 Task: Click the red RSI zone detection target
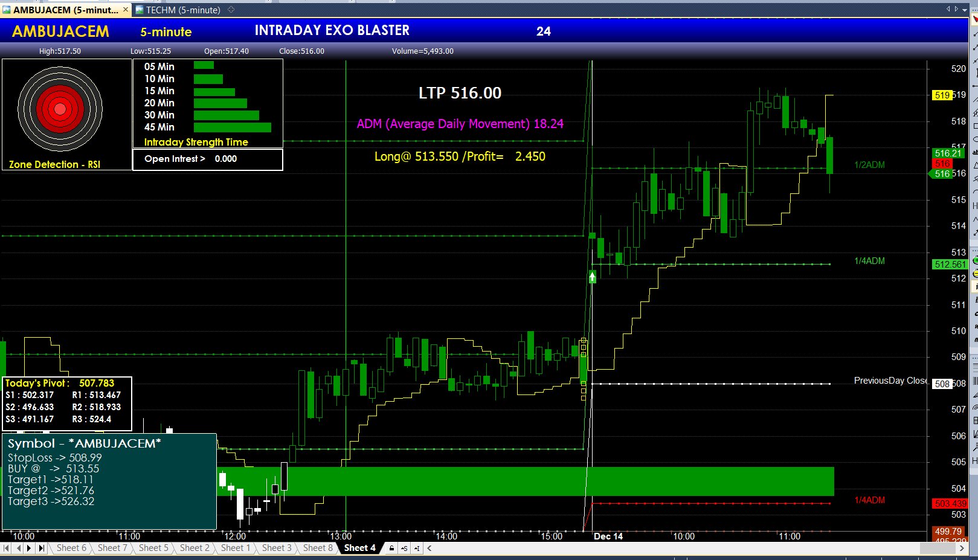(x=60, y=109)
